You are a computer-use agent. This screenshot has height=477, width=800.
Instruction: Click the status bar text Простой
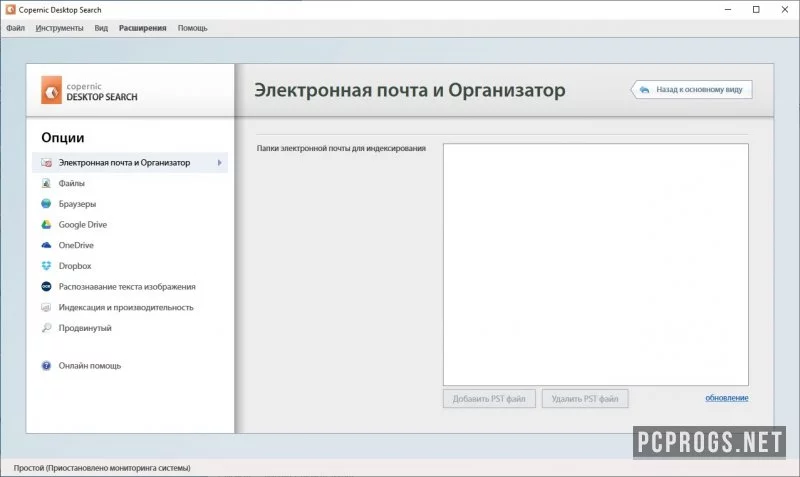pos(102,468)
